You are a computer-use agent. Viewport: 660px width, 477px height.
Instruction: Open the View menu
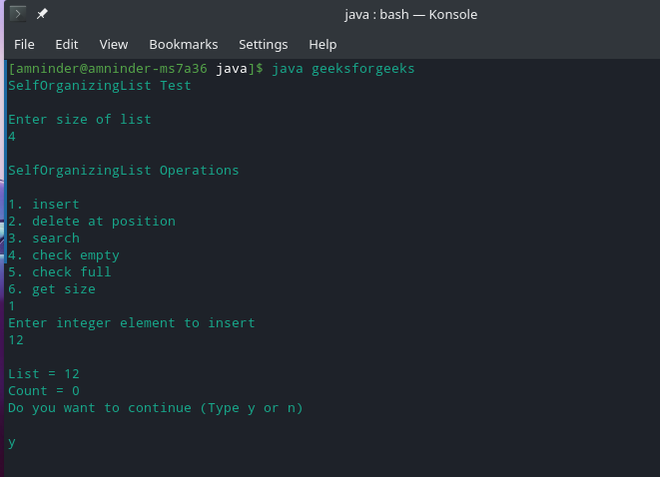click(114, 44)
